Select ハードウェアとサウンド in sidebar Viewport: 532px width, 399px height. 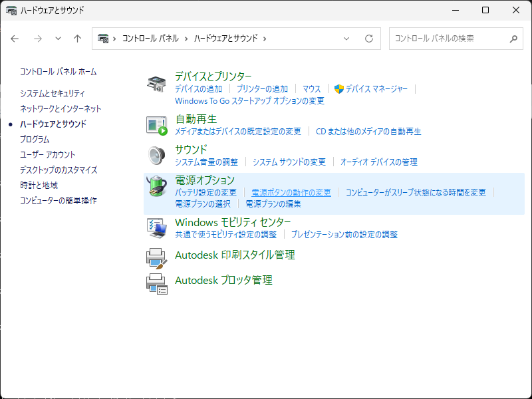coord(53,124)
